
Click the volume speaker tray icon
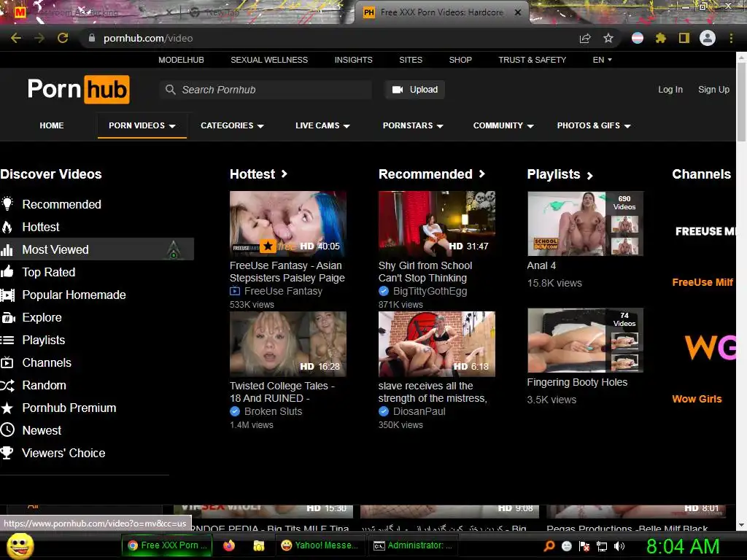[x=619, y=546]
